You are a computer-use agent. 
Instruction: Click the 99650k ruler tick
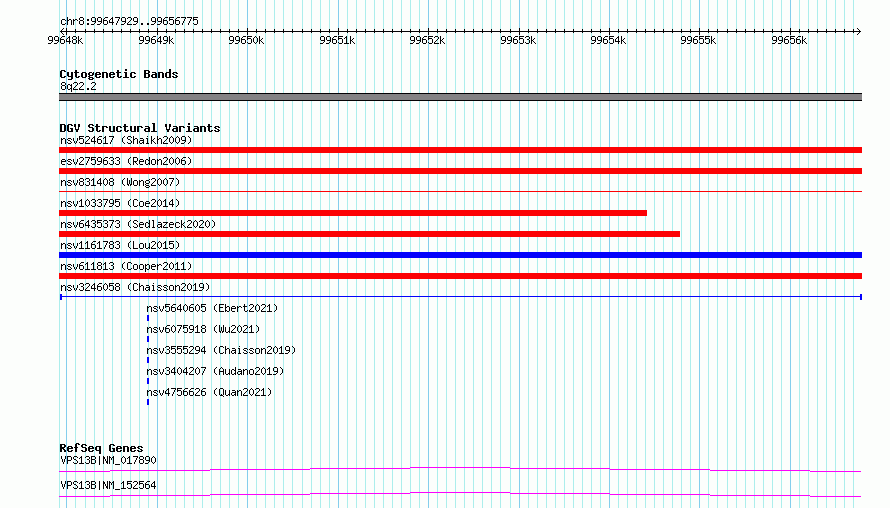click(x=246, y=40)
